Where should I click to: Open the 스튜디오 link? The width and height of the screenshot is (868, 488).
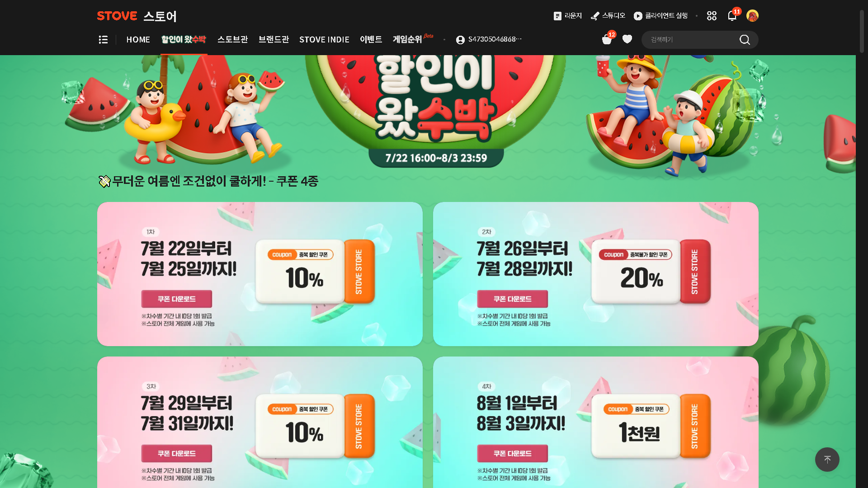tap(608, 16)
